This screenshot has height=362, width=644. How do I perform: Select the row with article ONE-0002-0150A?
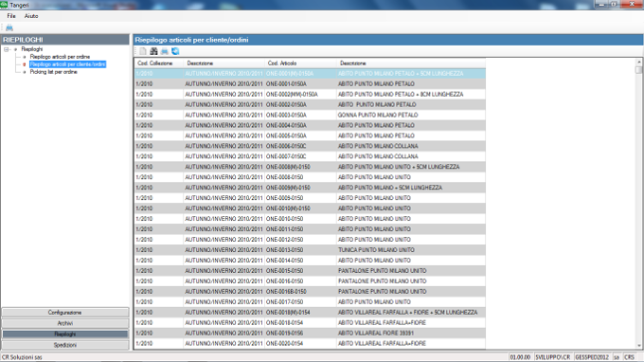pyautogui.click(x=310, y=104)
